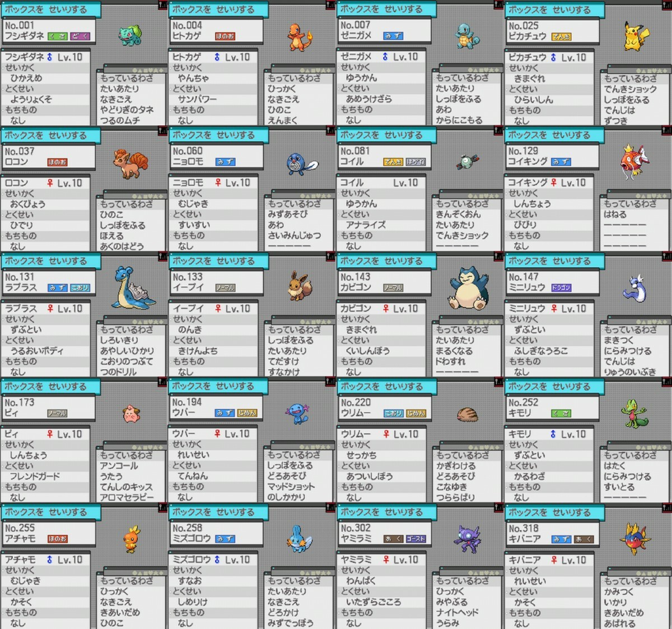Select the move みずでっぽう
The width and height of the screenshot is (672, 629).
tap(291, 622)
